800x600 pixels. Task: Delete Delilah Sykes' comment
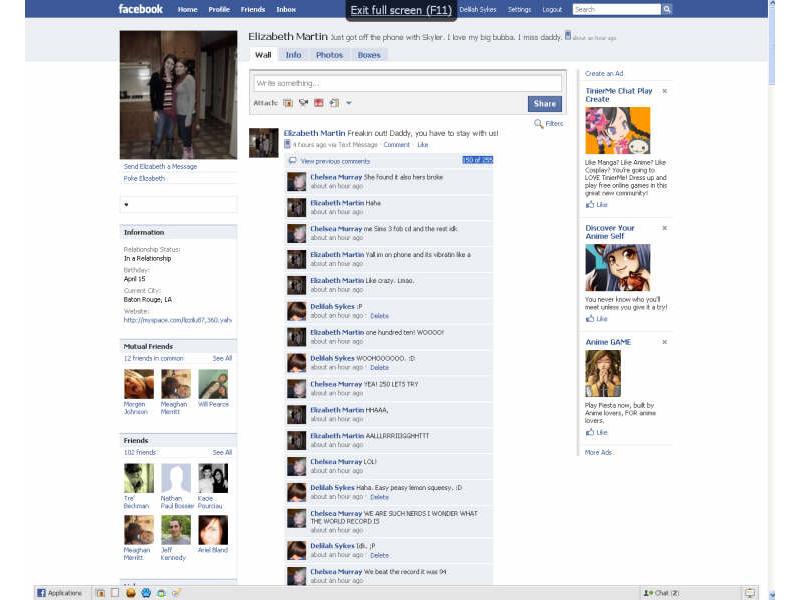click(x=380, y=316)
